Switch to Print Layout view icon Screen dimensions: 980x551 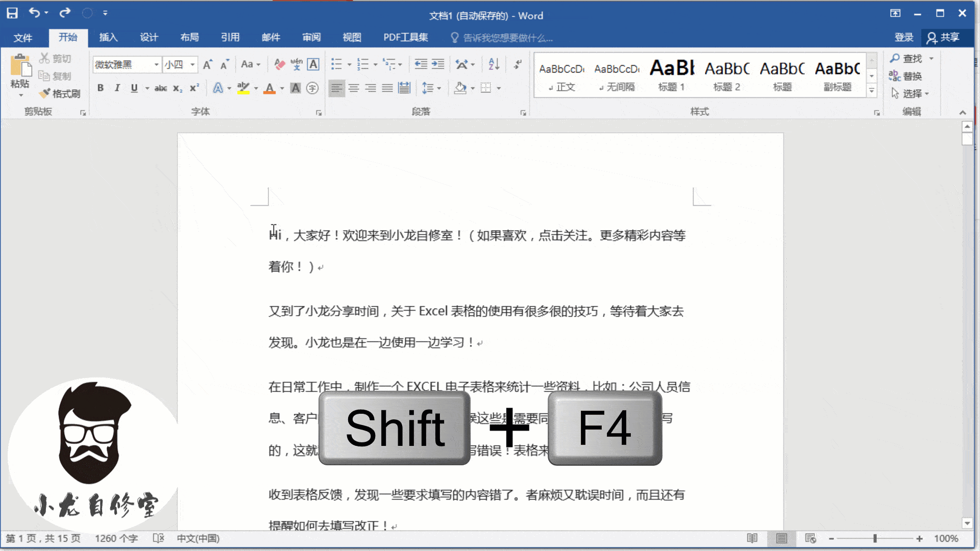tap(781, 538)
